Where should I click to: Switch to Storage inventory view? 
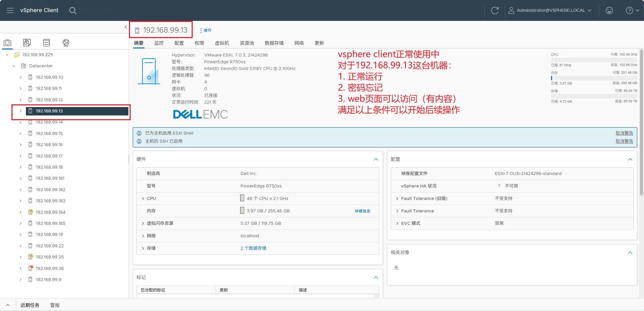(x=46, y=43)
